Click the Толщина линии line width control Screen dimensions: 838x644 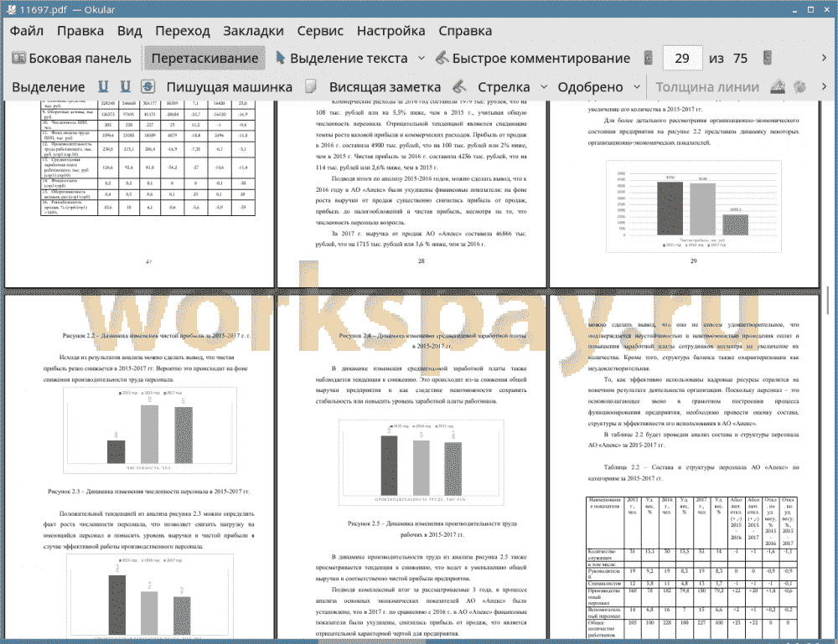point(707,87)
